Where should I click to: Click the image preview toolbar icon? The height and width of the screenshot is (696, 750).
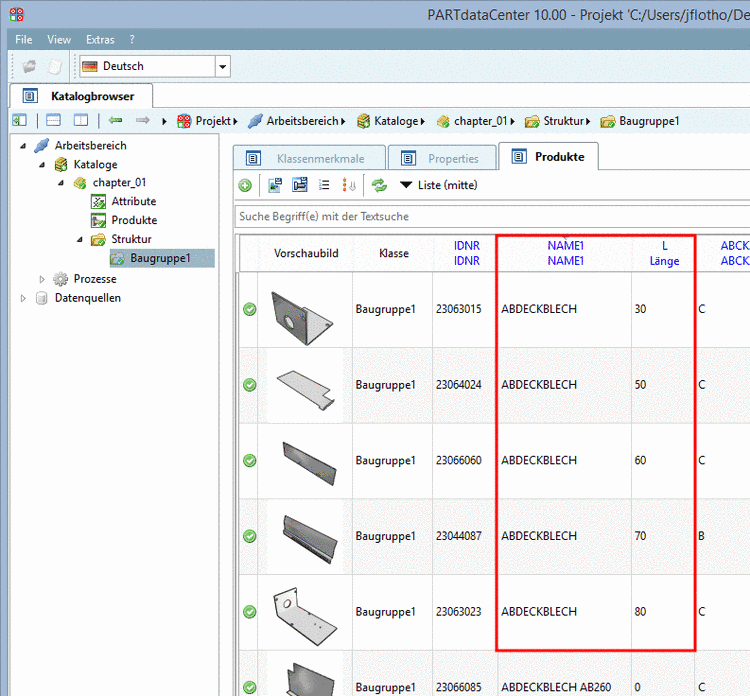[275, 185]
